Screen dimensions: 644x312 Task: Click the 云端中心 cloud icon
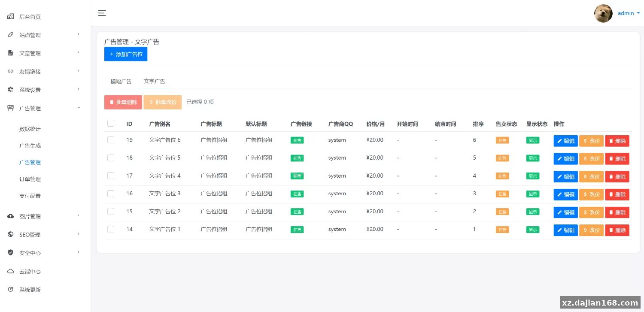pyautogui.click(x=11, y=271)
